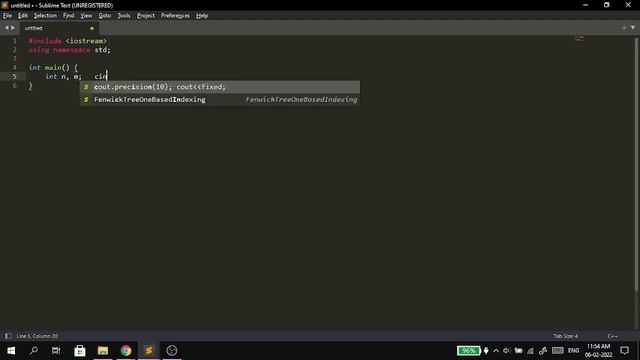Open the Tools menu
The height and width of the screenshot is (360, 640).
coord(124,16)
